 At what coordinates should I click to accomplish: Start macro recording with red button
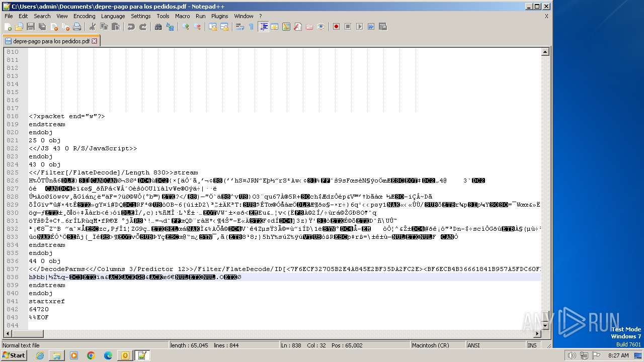(x=336, y=27)
